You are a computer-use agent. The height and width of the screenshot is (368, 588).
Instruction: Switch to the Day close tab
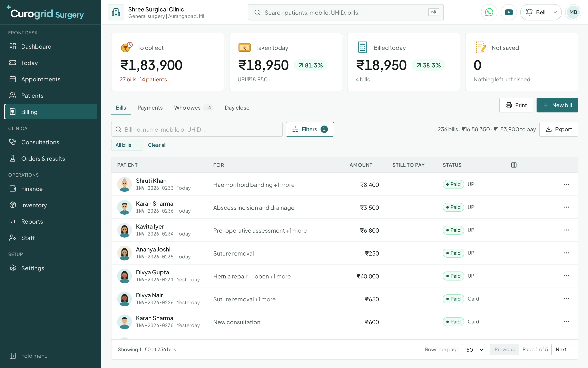pyautogui.click(x=237, y=108)
